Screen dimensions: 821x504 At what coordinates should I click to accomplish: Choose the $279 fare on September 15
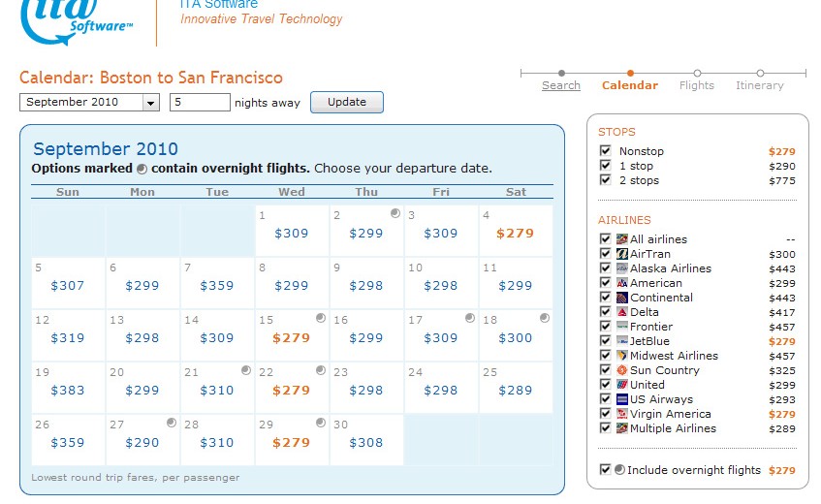pos(291,338)
